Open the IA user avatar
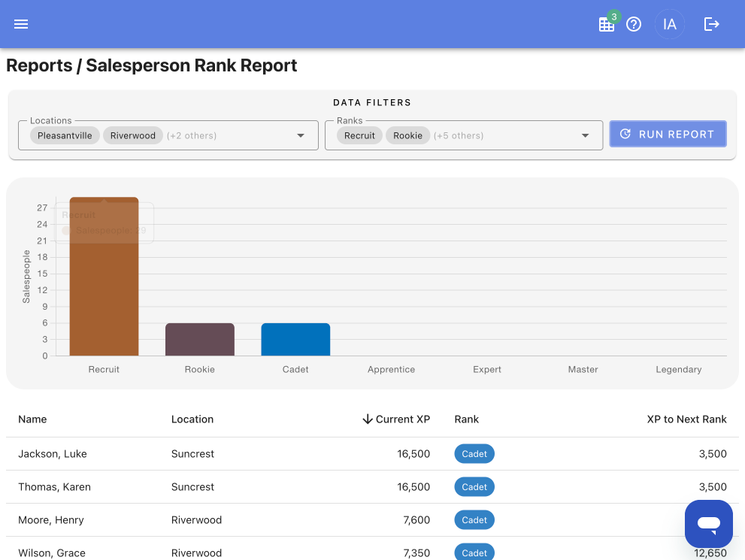This screenshot has height=560, width=745. click(x=670, y=24)
